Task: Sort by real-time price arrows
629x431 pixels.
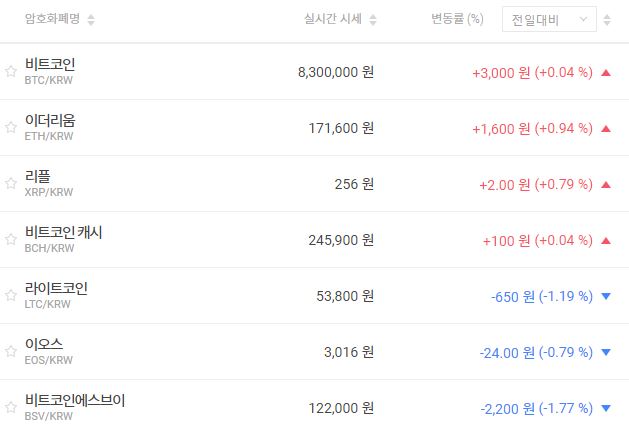Action: pyautogui.click(x=373, y=19)
